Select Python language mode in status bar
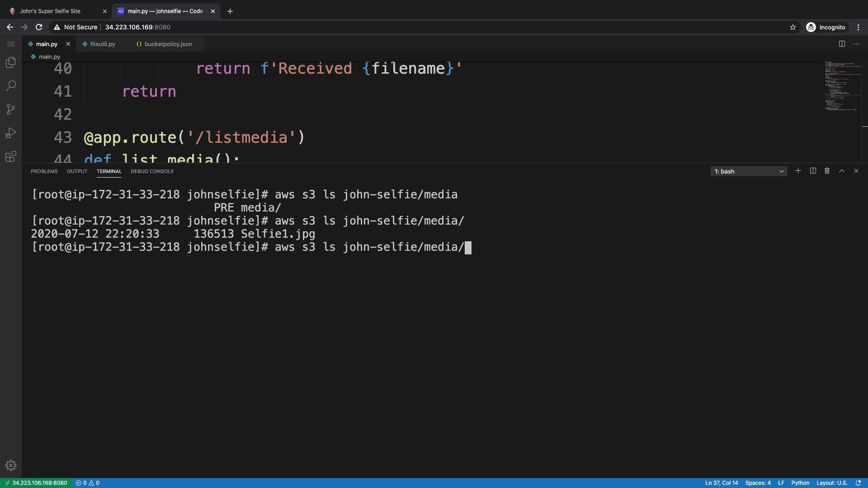 click(x=800, y=483)
